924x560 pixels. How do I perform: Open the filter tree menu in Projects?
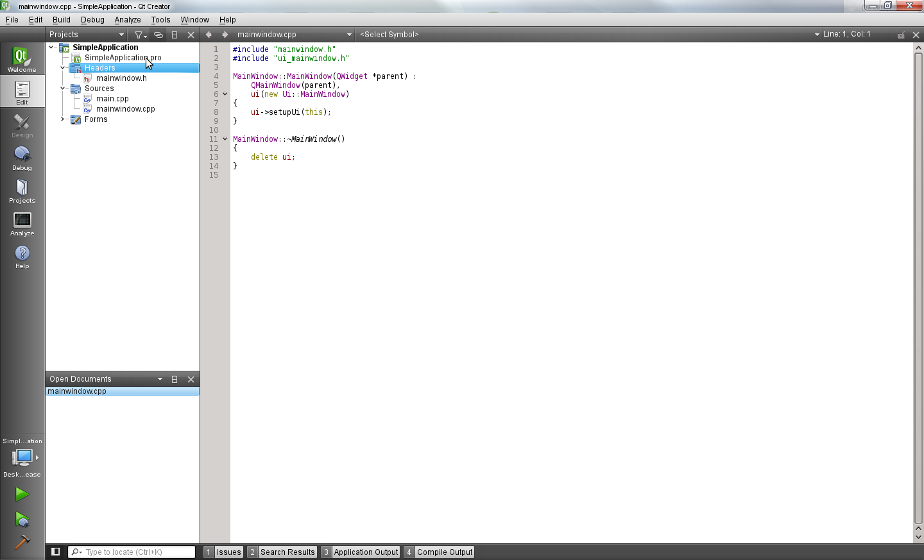140,35
